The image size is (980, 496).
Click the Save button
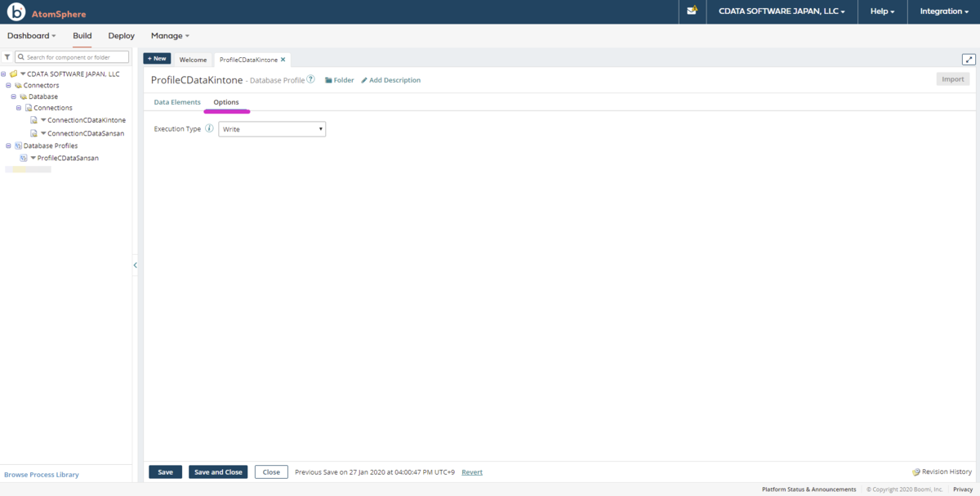pos(165,472)
